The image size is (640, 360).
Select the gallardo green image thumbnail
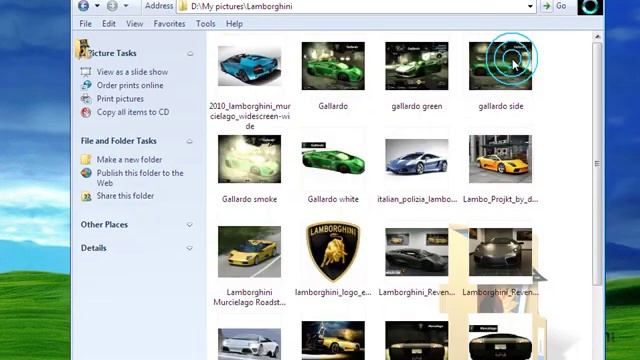[417, 66]
